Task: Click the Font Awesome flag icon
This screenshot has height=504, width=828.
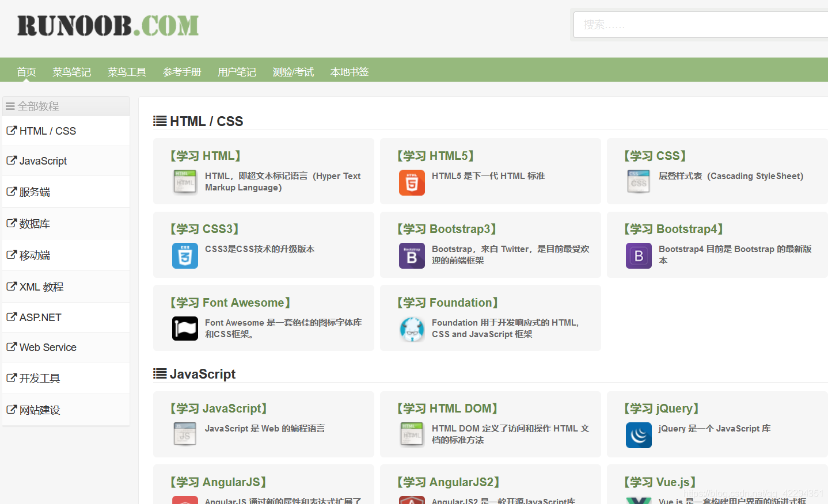Action: (x=185, y=329)
